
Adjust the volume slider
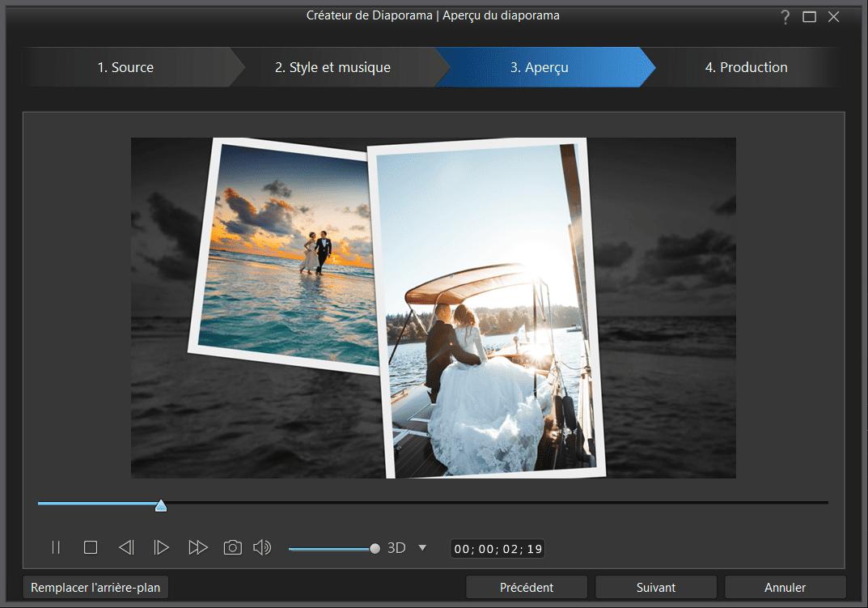(x=374, y=547)
